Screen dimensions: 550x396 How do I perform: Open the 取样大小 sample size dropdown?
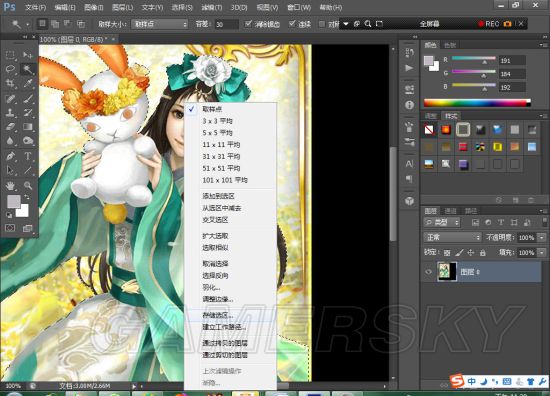(x=160, y=24)
